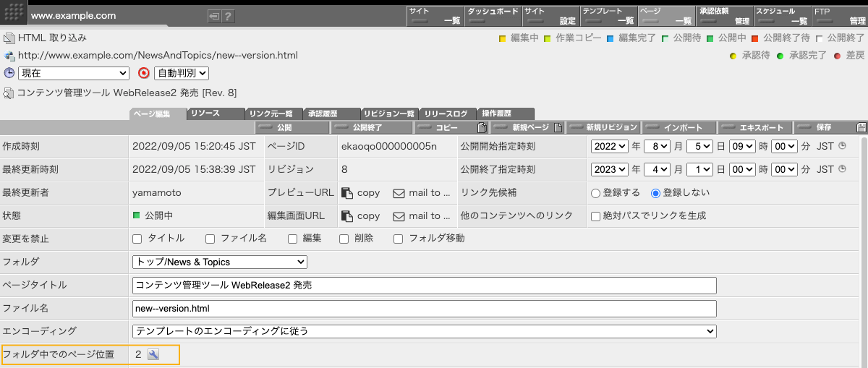Open the 自動判別 encoding dropdown
Image resolution: width=868 pixels, height=368 pixels.
(x=182, y=73)
